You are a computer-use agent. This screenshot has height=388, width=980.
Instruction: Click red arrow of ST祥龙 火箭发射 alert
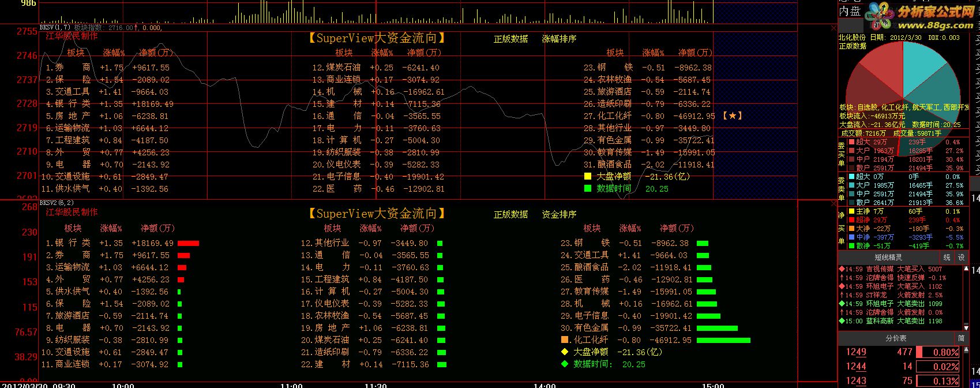point(842,295)
